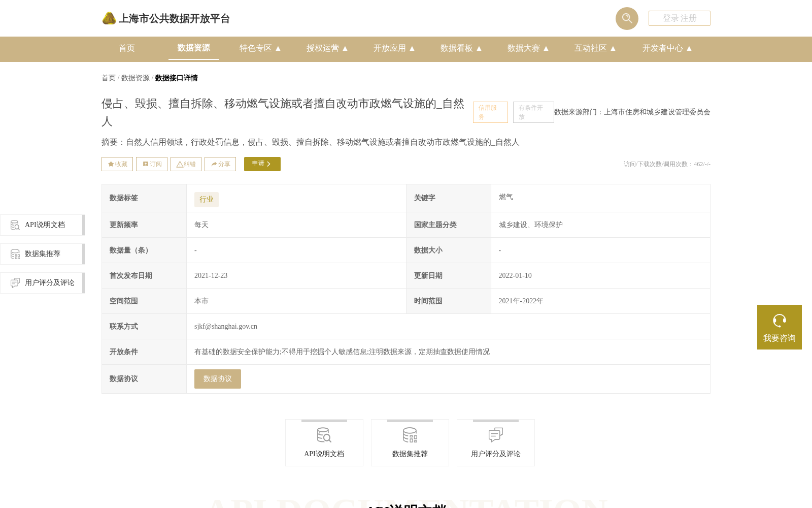Expand the 授权运营 menu arrow
The image size is (812, 508).
coord(345,48)
